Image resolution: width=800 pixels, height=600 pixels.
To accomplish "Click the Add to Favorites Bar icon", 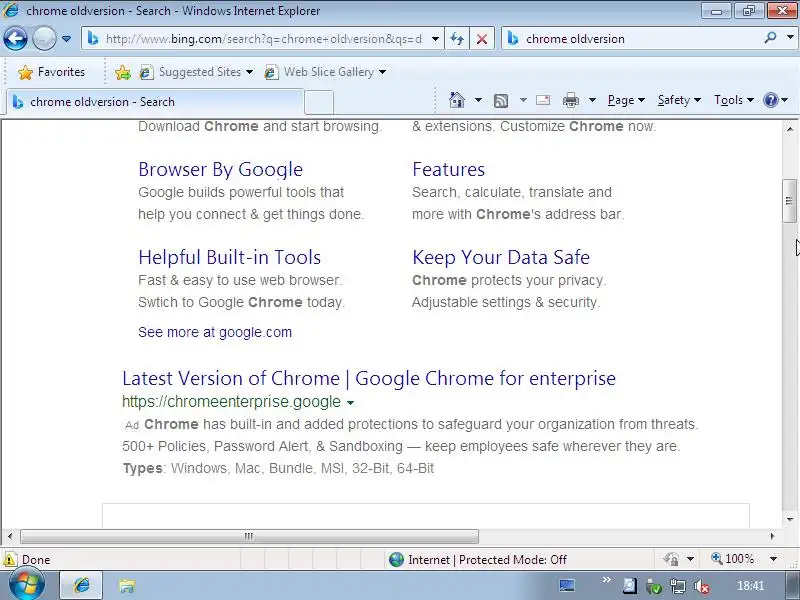I will 122,72.
